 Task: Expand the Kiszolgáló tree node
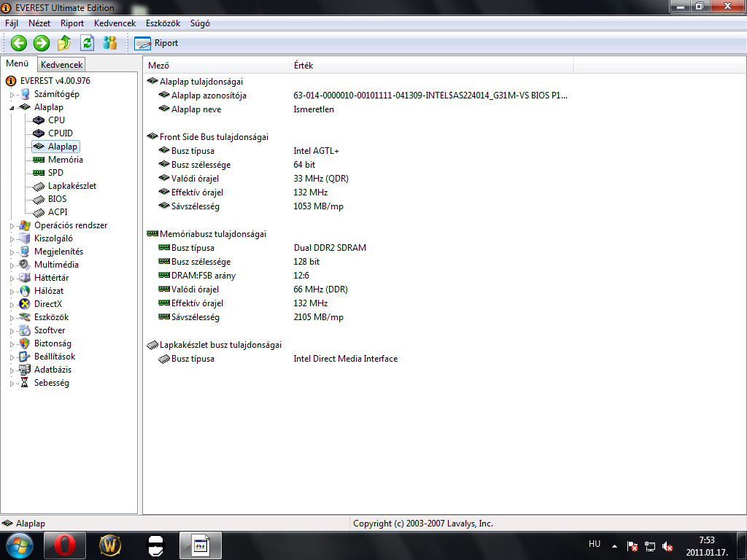coord(12,239)
